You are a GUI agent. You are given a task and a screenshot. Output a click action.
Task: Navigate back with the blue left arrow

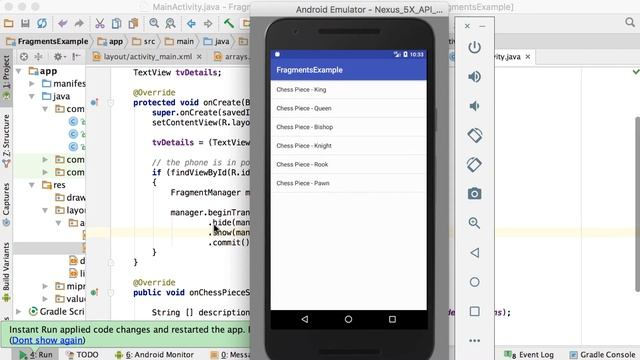tap(191, 24)
